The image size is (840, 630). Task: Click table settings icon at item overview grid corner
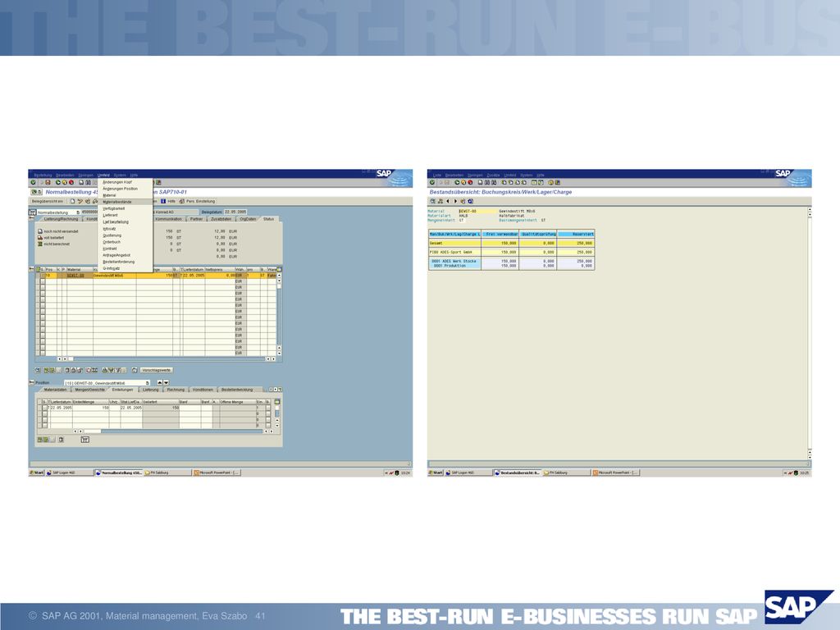point(279,269)
